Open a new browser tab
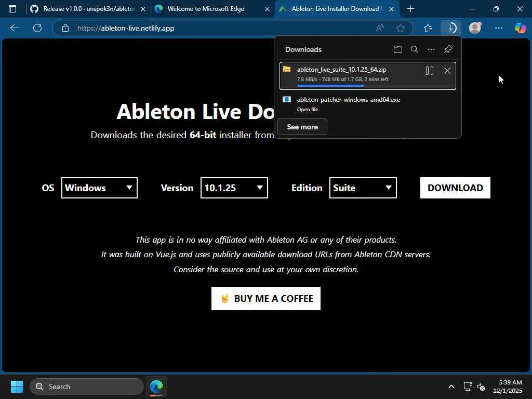Image resolution: width=532 pixels, height=399 pixels. tap(410, 9)
